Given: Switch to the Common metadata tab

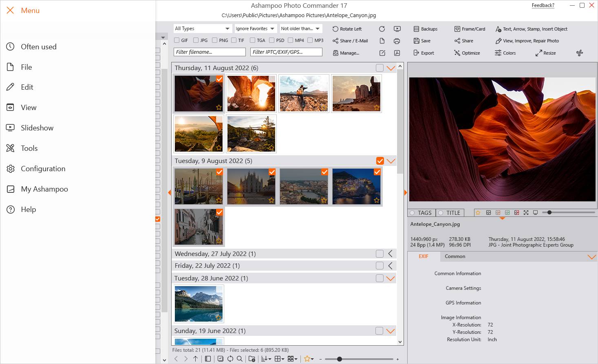Looking at the screenshot, I should point(455,256).
